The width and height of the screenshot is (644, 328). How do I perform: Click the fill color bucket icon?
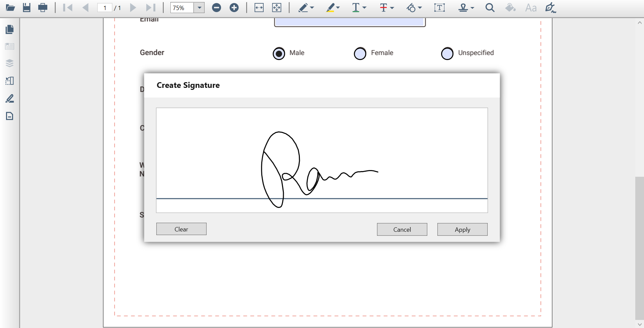pos(510,8)
